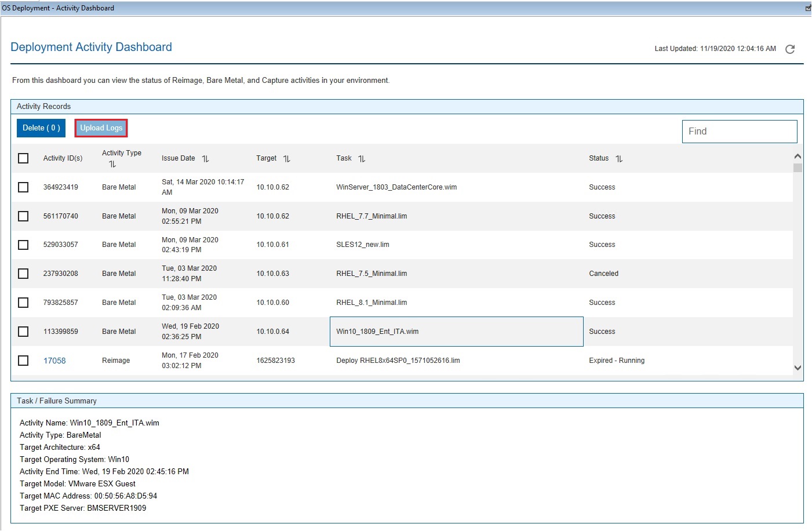Tick the select-all checkbox in header
Viewport: 812px width, 531px height.
23,158
